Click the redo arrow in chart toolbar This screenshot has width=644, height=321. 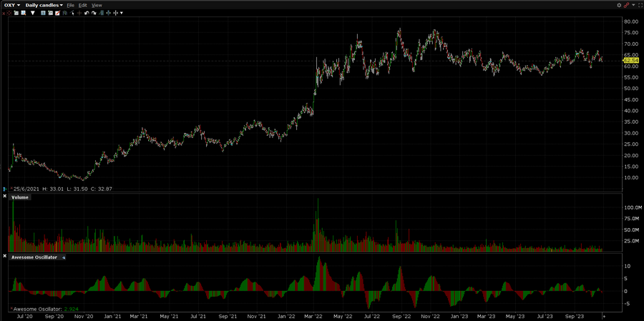[x=94, y=13]
